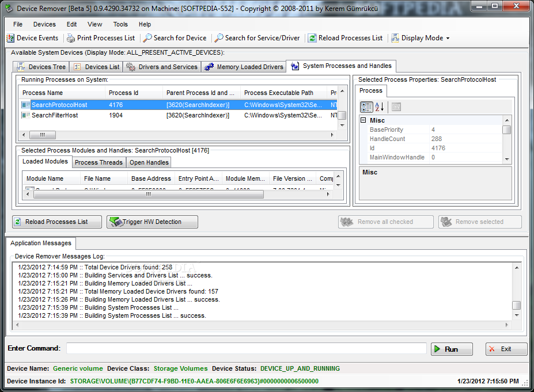Select the BasePriority property row
This screenshot has height=392, width=534.
tap(431, 130)
